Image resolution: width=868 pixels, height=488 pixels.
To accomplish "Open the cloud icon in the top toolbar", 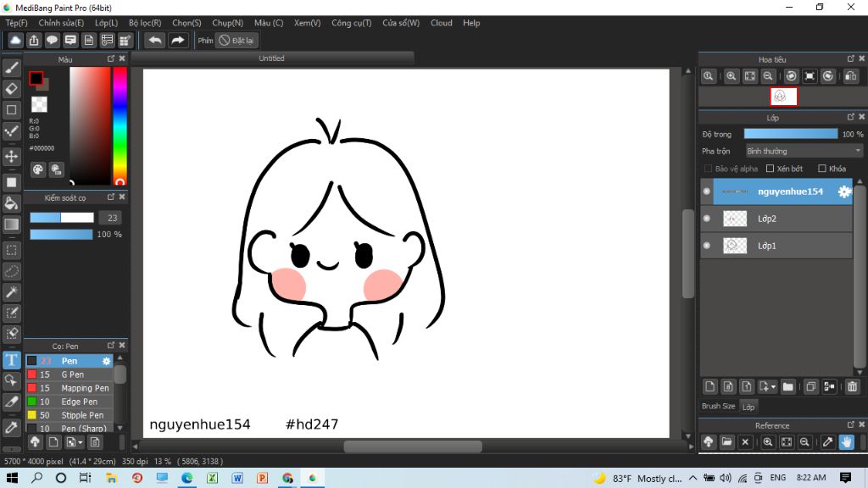I will 15,41.
